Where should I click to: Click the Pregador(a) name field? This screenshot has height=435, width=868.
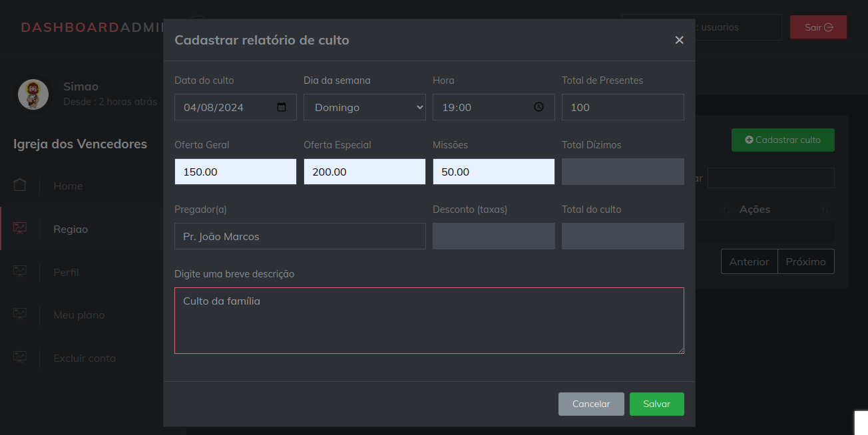point(300,236)
